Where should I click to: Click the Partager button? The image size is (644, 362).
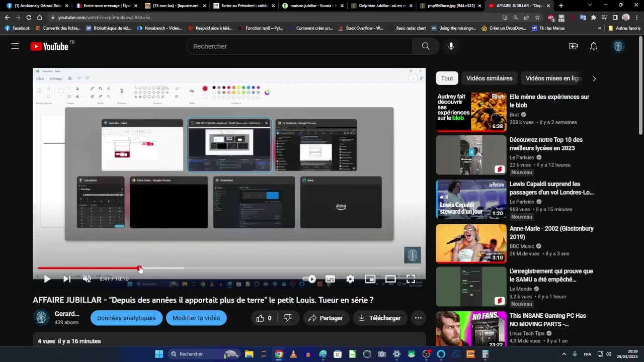point(326,318)
